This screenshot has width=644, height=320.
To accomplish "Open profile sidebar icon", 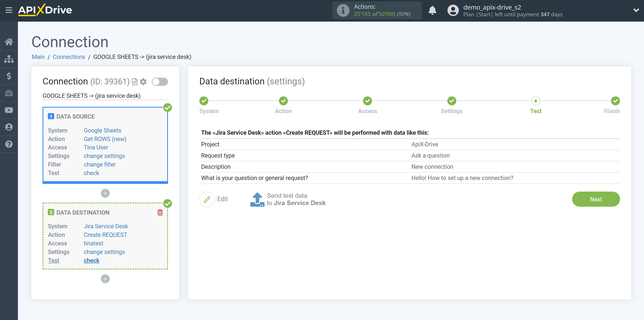I will coord(9,127).
